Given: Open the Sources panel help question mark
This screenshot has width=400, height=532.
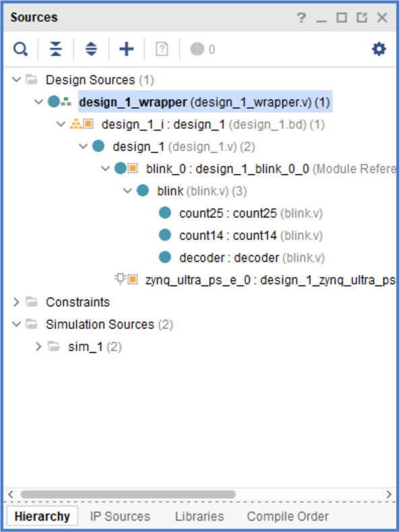Looking at the screenshot, I should [x=301, y=18].
